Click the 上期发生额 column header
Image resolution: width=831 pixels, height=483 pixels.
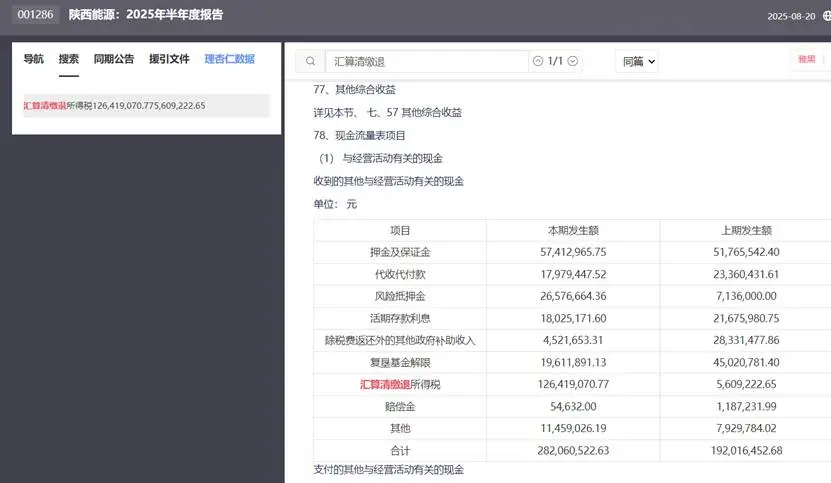(746, 231)
